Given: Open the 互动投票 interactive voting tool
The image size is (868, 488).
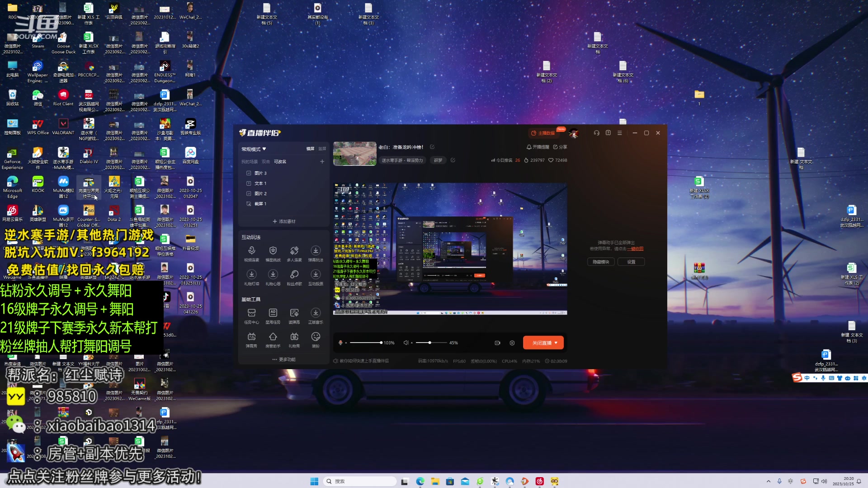Looking at the screenshot, I should coord(316,277).
